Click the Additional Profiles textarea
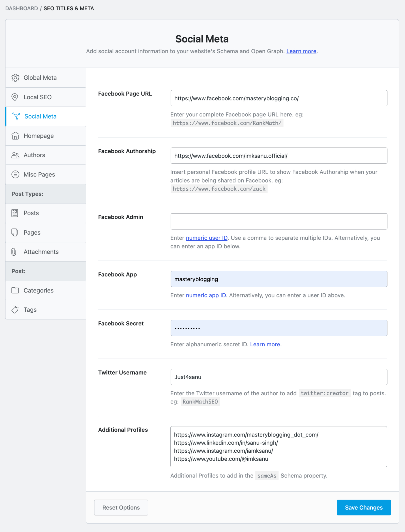 pos(279,447)
